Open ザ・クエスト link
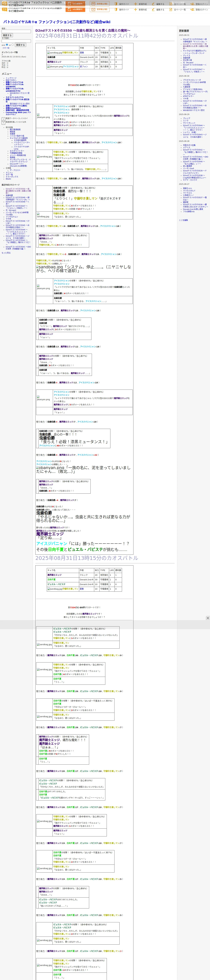210x980 pixels. 15,170
